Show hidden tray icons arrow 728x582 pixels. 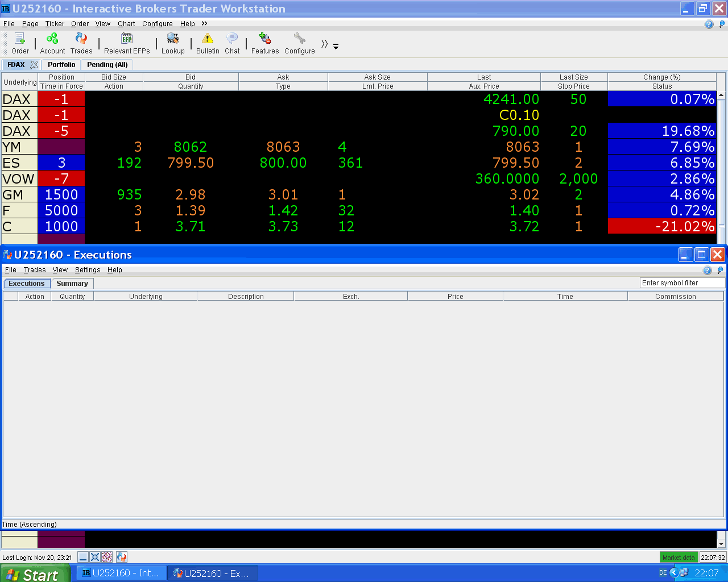674,573
